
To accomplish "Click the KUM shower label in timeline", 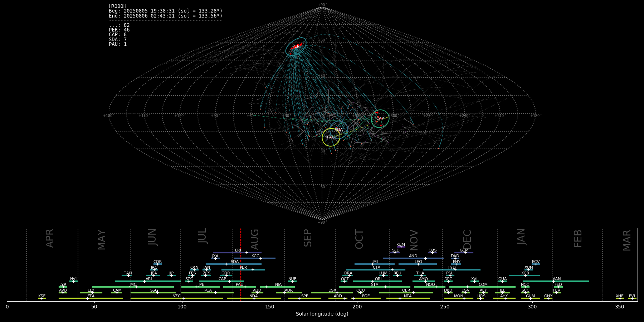I will click(401, 245).
